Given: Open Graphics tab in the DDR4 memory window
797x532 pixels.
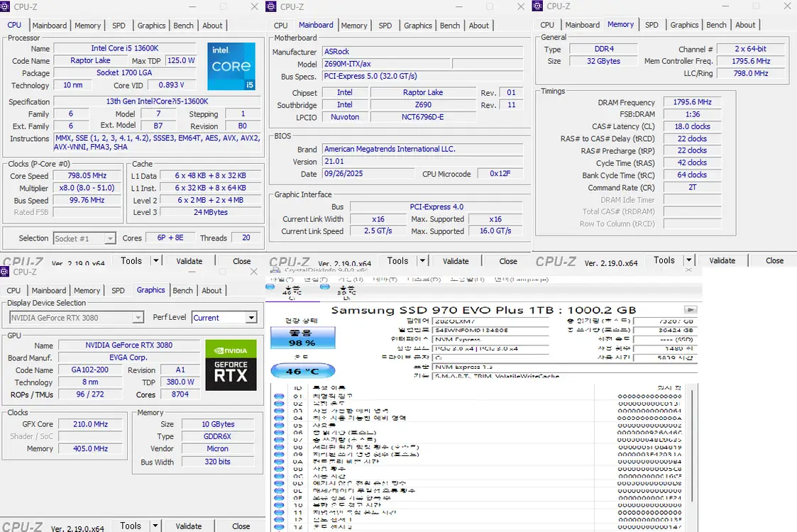Looking at the screenshot, I should click(x=684, y=25).
